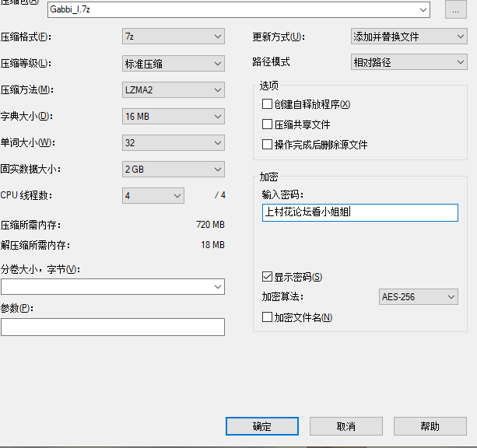Open the 加密算法 AES-256 dropdown
This screenshot has height=448, width=477.
(x=418, y=297)
